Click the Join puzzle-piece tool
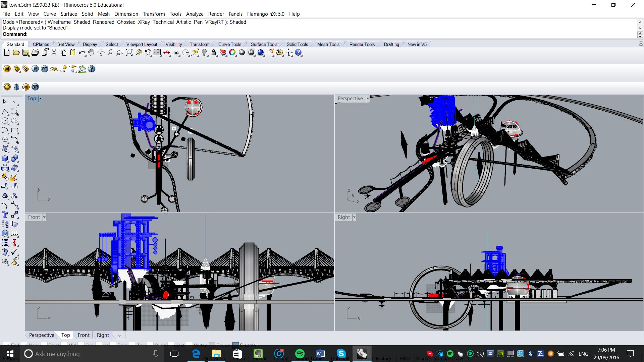644x362 pixels. pyautogui.click(x=5, y=177)
